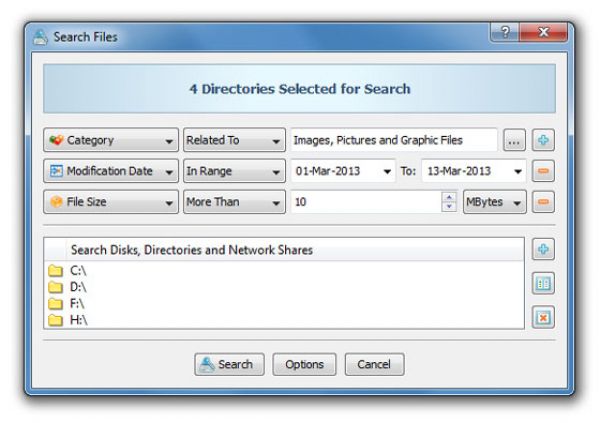Add a new search rule with plus icon
This screenshot has width=600, height=423.
pyautogui.click(x=543, y=140)
